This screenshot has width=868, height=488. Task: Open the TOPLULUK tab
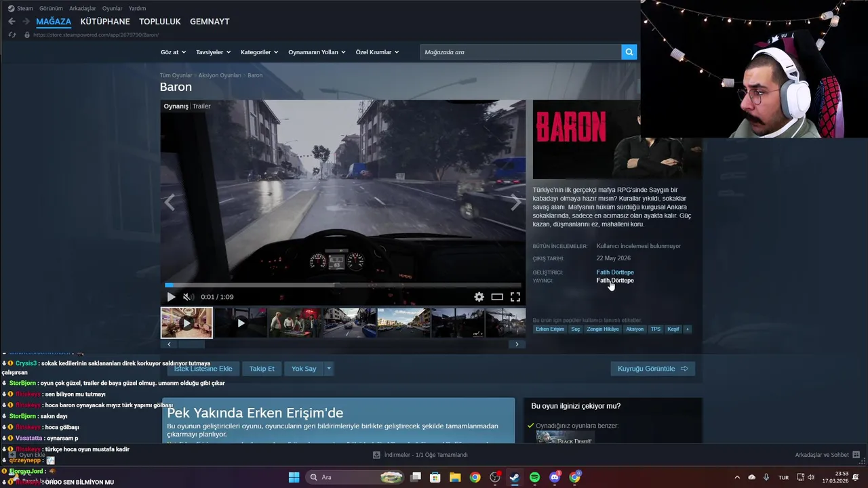click(x=160, y=22)
